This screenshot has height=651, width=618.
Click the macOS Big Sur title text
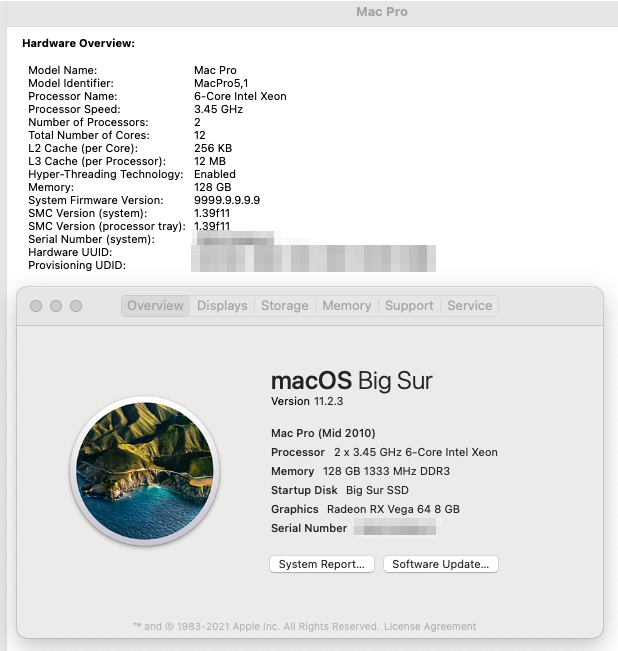click(x=352, y=380)
